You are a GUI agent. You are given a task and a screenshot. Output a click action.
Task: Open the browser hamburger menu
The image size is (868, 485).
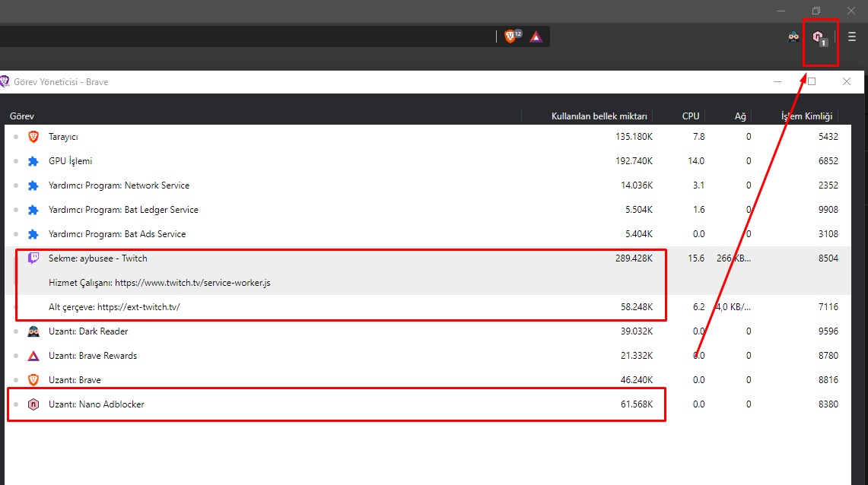tap(852, 37)
